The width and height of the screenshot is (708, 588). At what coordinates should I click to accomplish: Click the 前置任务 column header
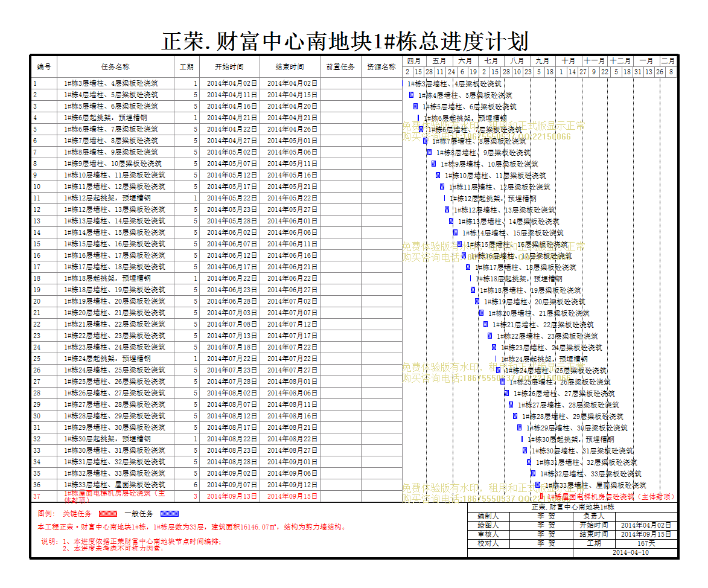(340, 67)
